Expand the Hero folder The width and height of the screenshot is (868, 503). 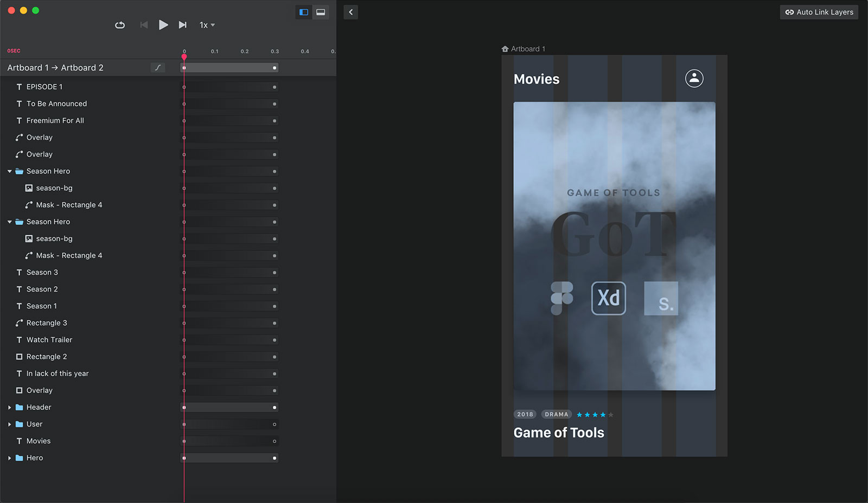[x=10, y=458]
